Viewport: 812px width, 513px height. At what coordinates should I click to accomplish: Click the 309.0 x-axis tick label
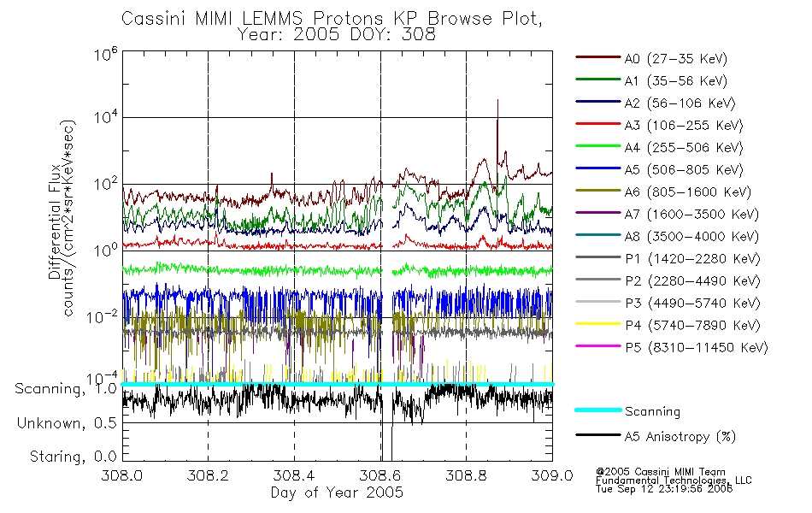552,475
